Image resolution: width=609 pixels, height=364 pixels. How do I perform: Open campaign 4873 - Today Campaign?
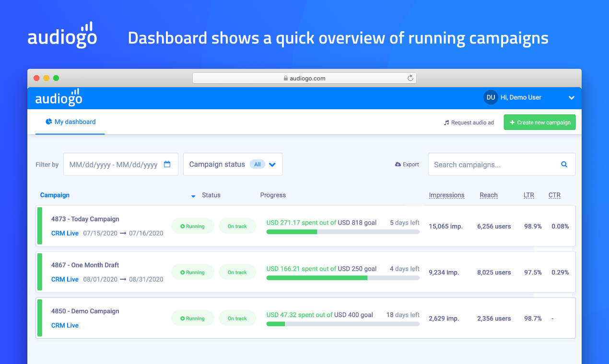click(x=85, y=219)
